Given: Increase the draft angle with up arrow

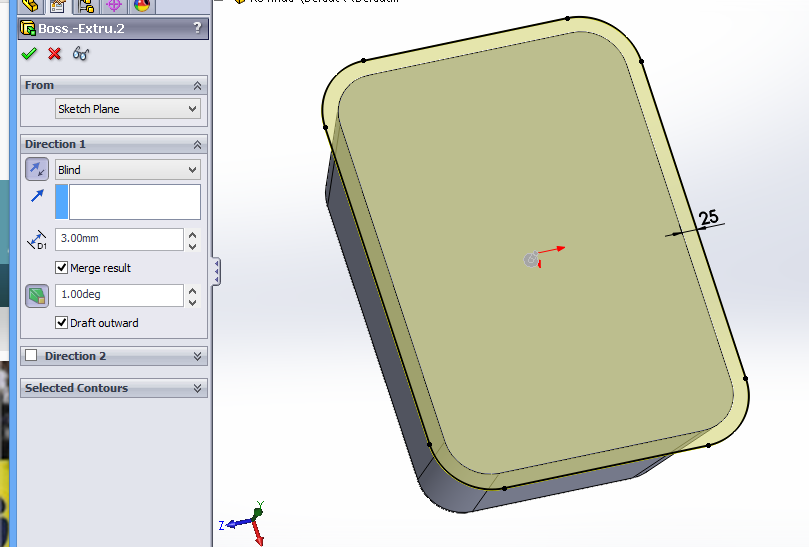Looking at the screenshot, I should 192,290.
